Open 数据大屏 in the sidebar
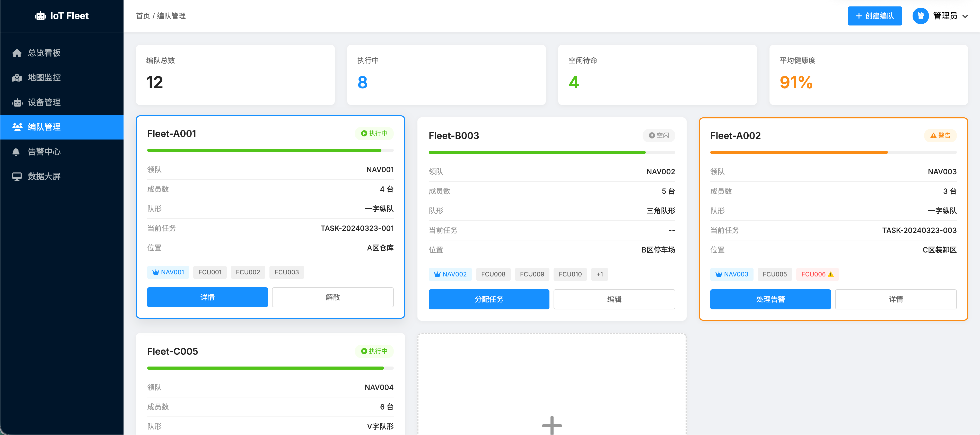The image size is (980, 435). pos(62,177)
